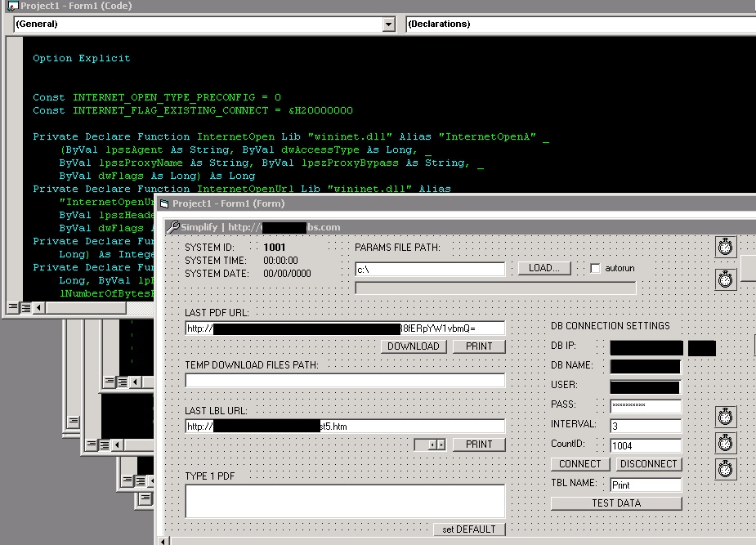Click the TEMP DOWNLOAD FILES PATH field

click(x=345, y=380)
